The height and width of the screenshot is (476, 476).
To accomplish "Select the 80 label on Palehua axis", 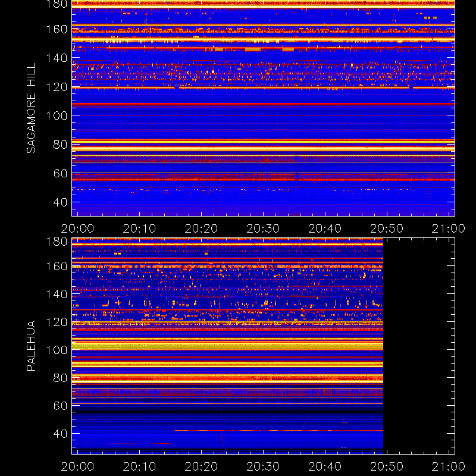I will (60, 378).
